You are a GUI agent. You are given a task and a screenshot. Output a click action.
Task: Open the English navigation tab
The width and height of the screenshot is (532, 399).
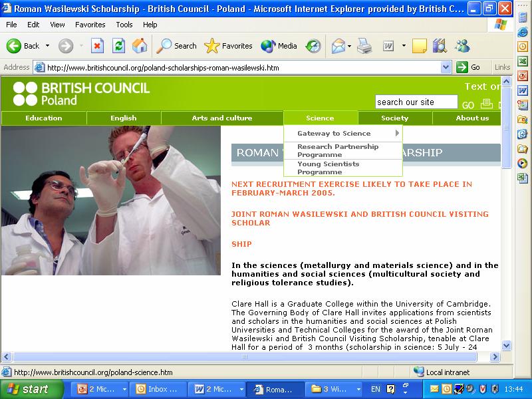124,118
